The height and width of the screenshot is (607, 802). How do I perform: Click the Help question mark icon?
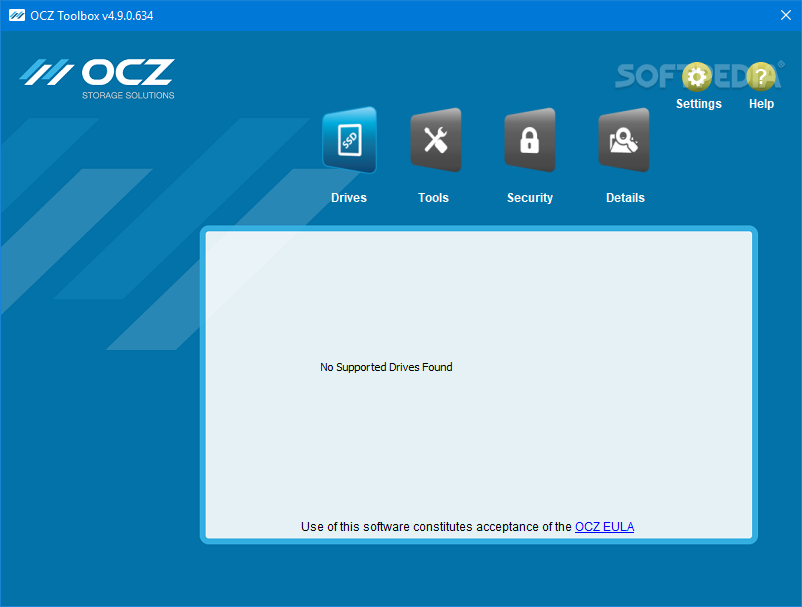click(x=761, y=77)
